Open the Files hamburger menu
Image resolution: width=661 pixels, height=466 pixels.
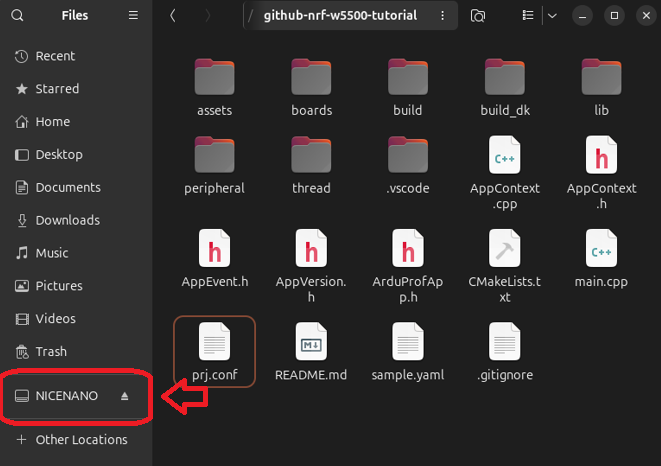(x=133, y=16)
